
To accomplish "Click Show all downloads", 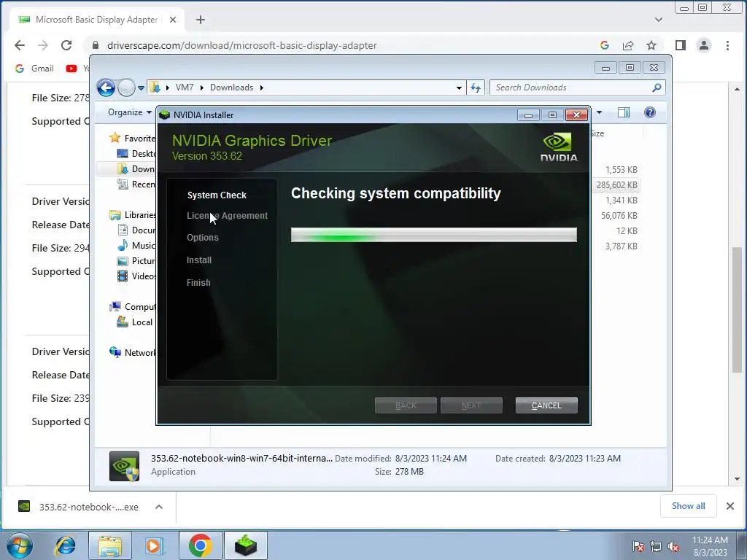I will point(688,506).
